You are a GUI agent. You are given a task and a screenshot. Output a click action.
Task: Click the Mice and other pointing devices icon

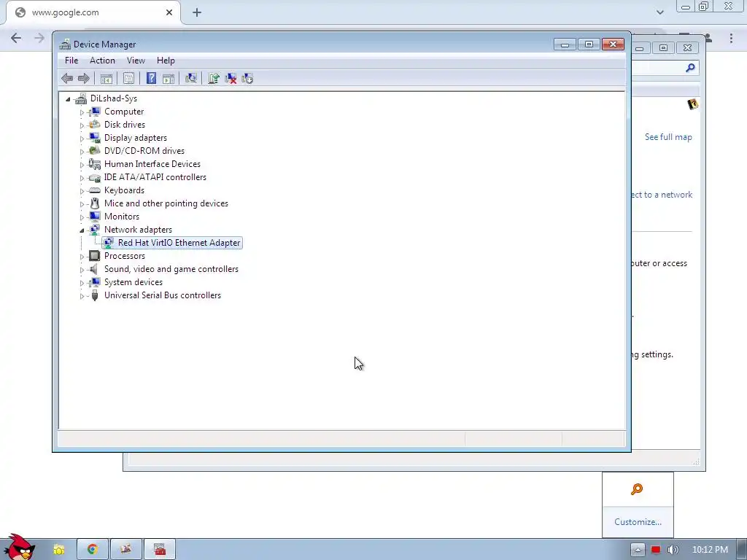point(95,203)
